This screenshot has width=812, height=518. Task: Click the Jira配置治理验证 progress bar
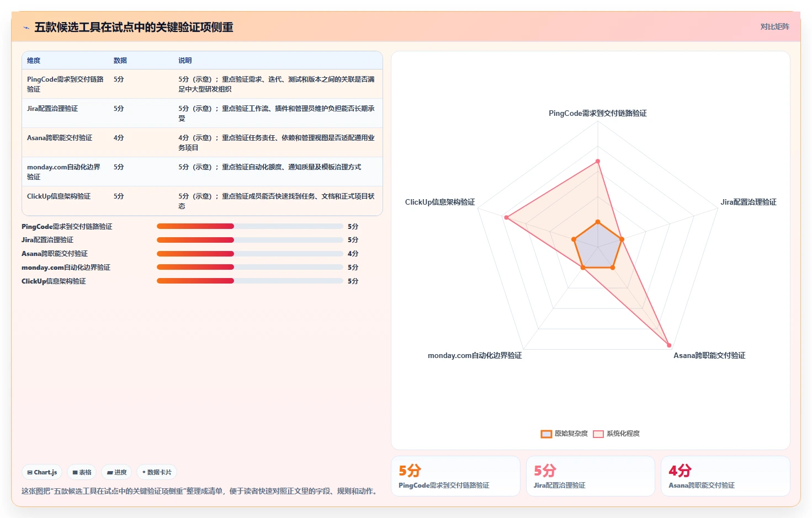[x=250, y=240]
